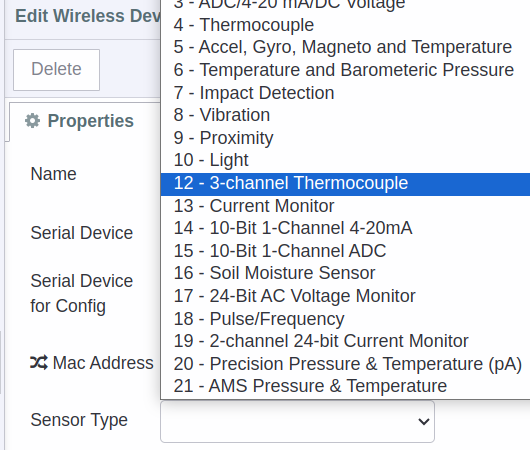Select 7 - Impact Detection option

pos(345,93)
